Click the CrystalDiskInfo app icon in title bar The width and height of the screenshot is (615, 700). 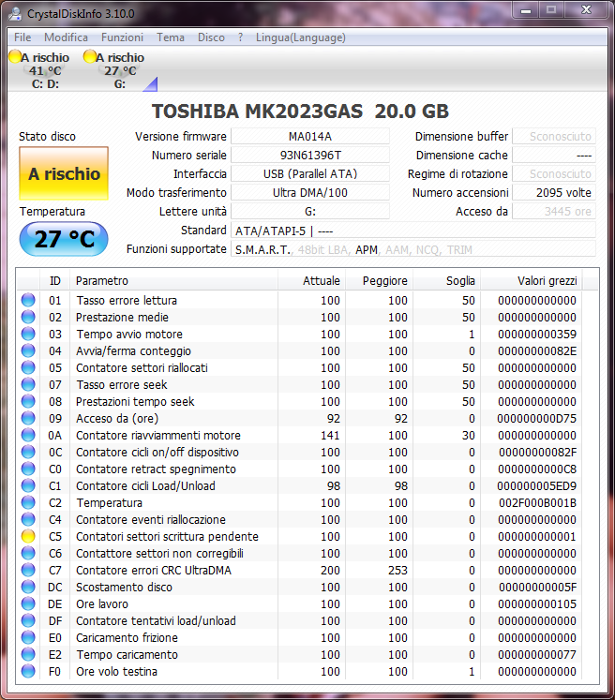tap(16, 14)
